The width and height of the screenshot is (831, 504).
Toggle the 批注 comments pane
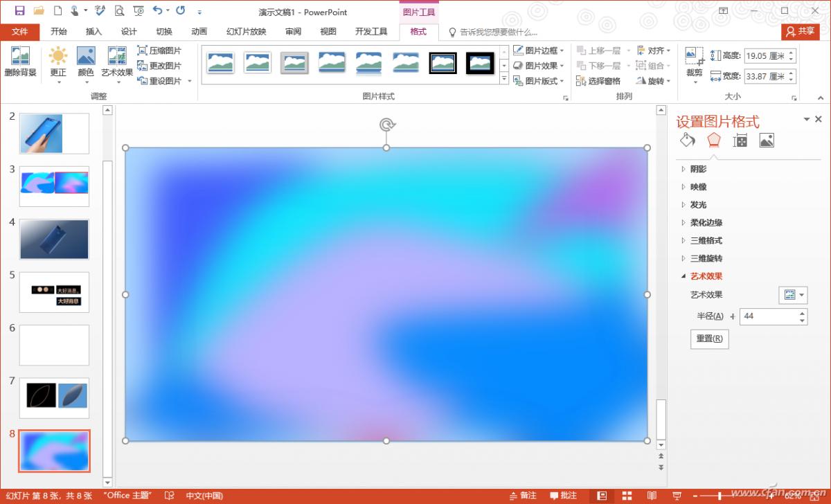[562, 496]
